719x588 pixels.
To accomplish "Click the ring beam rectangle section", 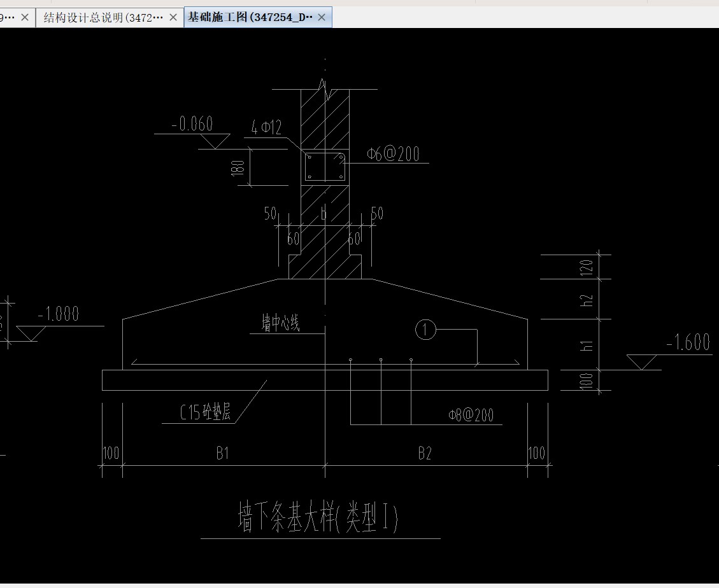I will click(x=325, y=167).
